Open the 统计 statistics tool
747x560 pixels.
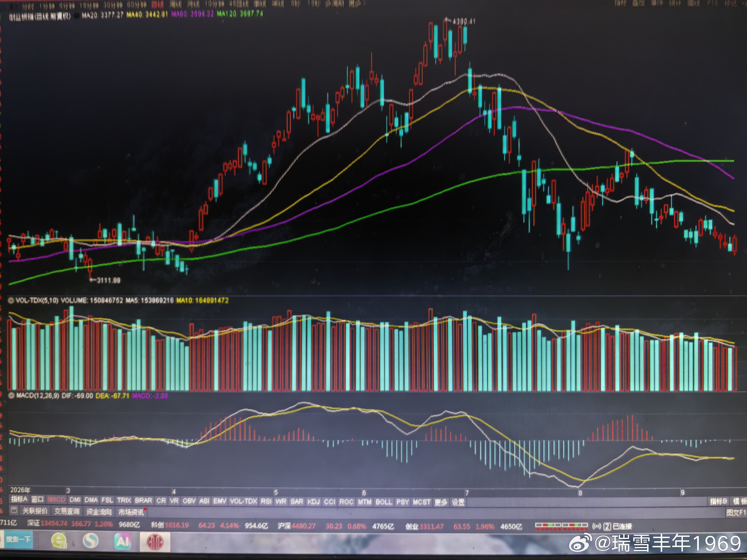coord(675,3)
